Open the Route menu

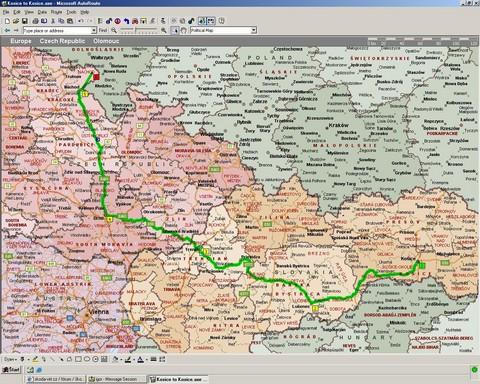coord(56,12)
